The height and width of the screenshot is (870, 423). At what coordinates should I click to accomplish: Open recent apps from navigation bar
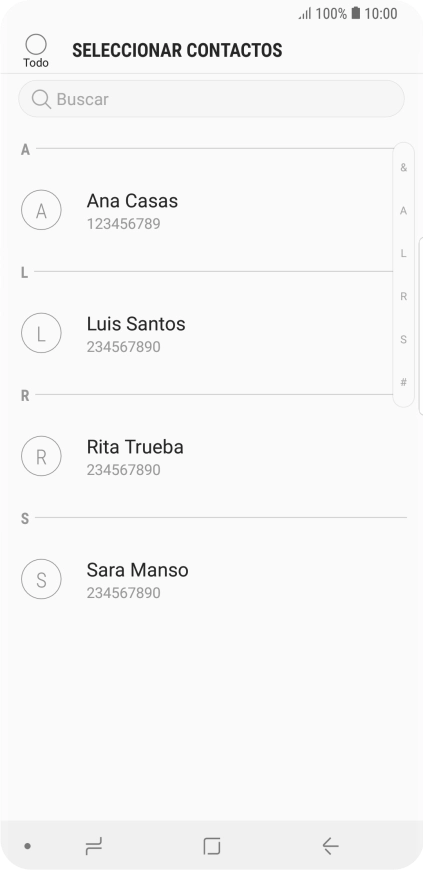pos(93,846)
